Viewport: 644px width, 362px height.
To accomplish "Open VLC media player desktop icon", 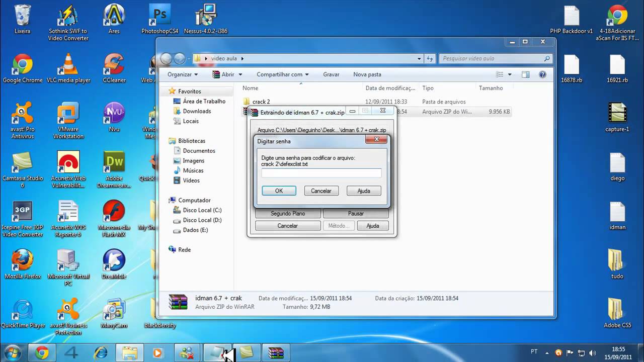I will (68, 68).
